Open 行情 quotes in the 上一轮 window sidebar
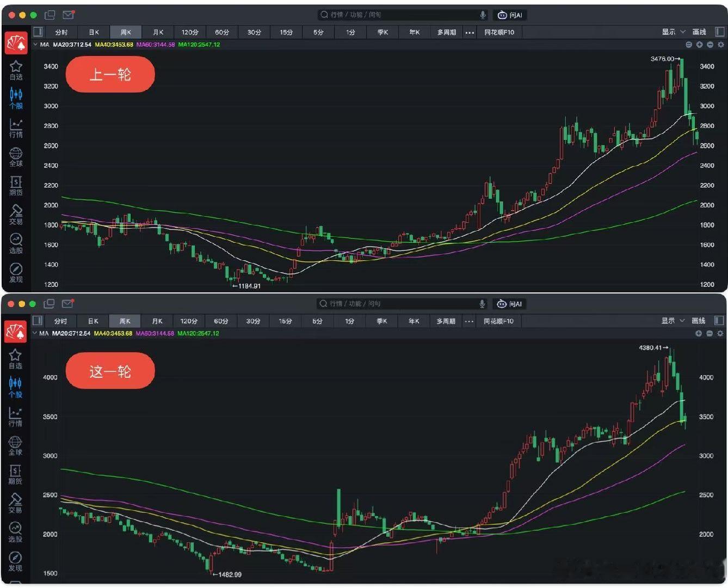 [16, 128]
